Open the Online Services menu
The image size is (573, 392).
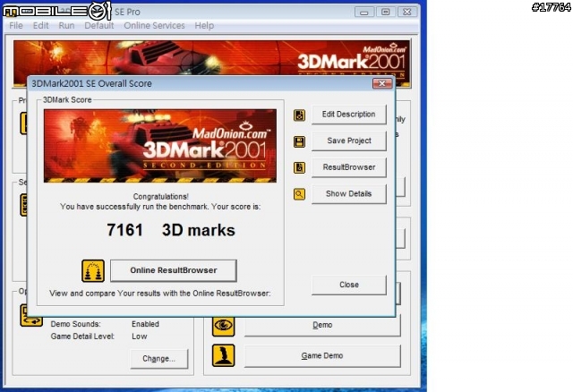(154, 26)
